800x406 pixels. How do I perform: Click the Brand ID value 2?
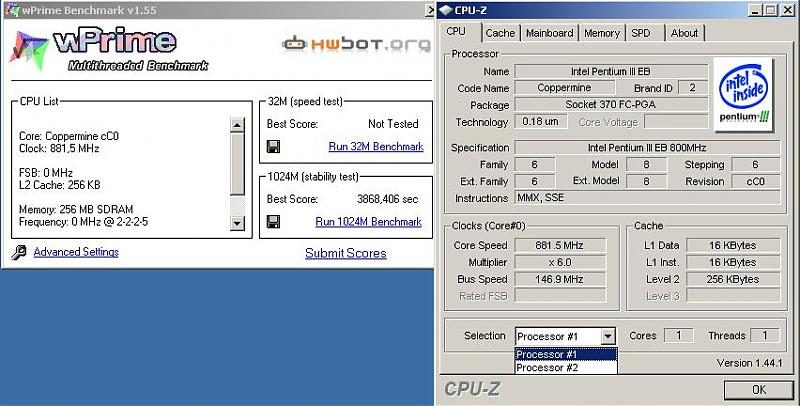[692, 88]
